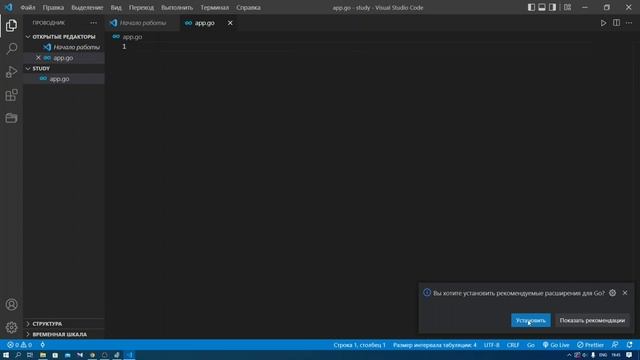Open the Выделение menu
The height and width of the screenshot is (360, 640).
tap(87, 8)
